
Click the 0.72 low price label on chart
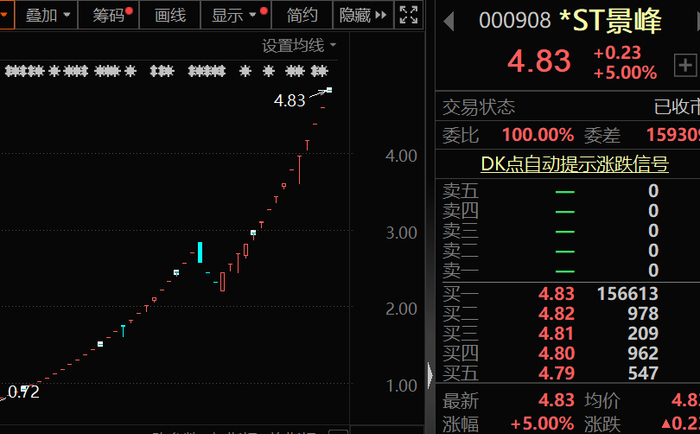pyautogui.click(x=23, y=392)
